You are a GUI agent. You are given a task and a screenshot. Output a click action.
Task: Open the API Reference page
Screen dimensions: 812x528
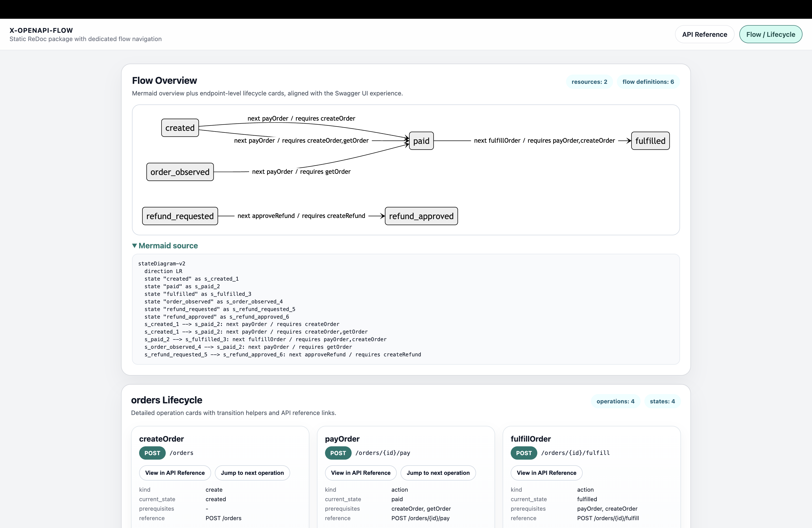[x=704, y=34]
